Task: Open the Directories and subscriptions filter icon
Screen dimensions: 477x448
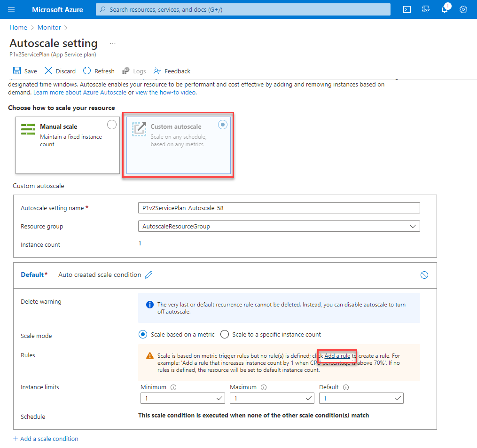Action: click(x=426, y=9)
